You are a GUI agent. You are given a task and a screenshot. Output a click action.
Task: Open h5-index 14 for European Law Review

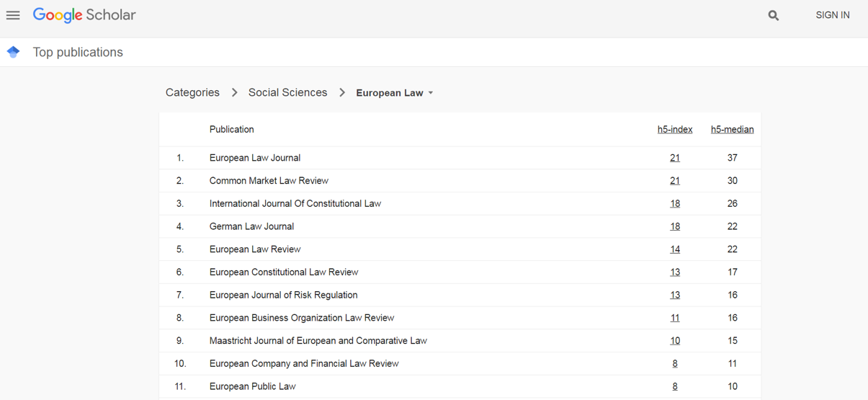coord(675,249)
